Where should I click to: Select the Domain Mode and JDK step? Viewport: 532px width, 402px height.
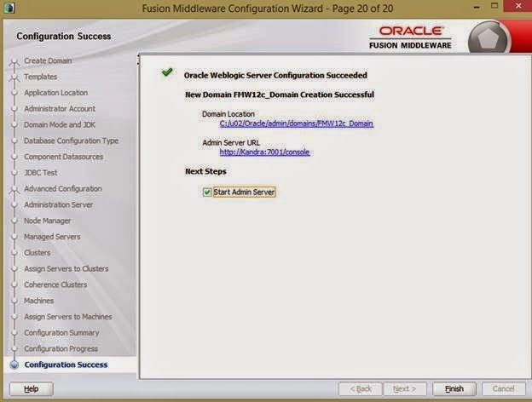(60, 124)
